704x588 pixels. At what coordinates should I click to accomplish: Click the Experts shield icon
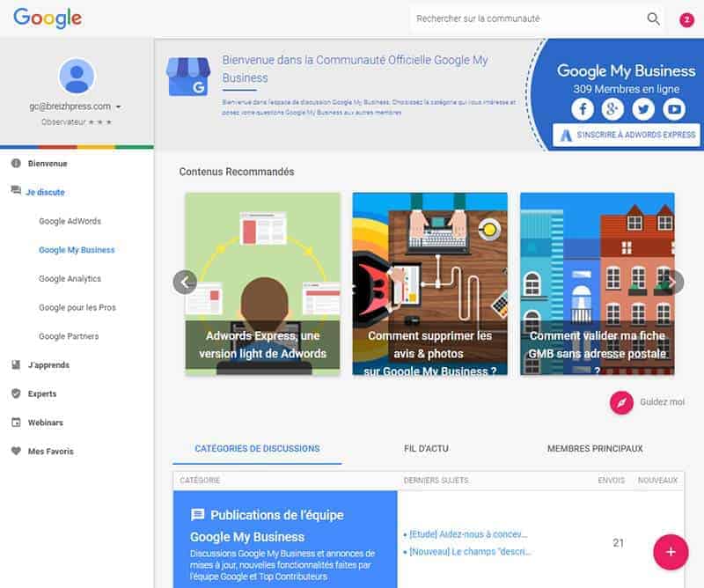point(16,393)
